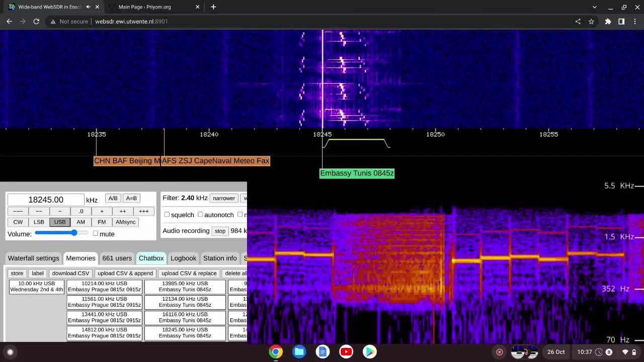
Task: Tune up with the double plus button
Action: [x=123, y=211]
